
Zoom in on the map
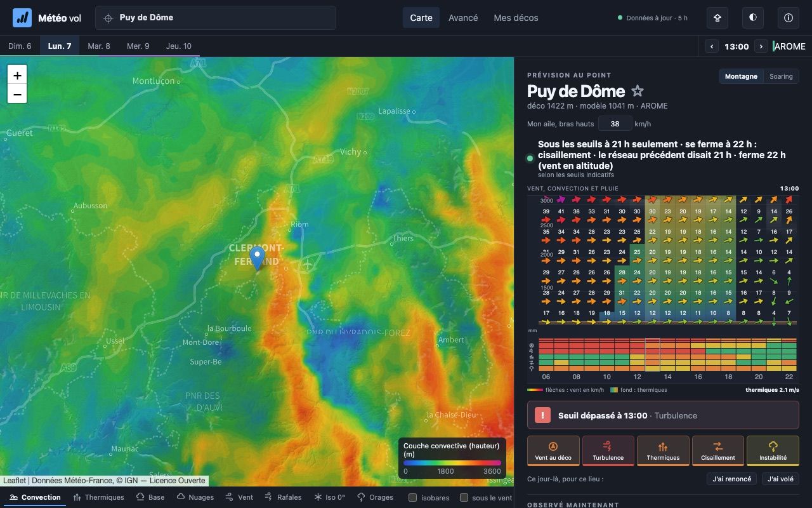coord(17,75)
